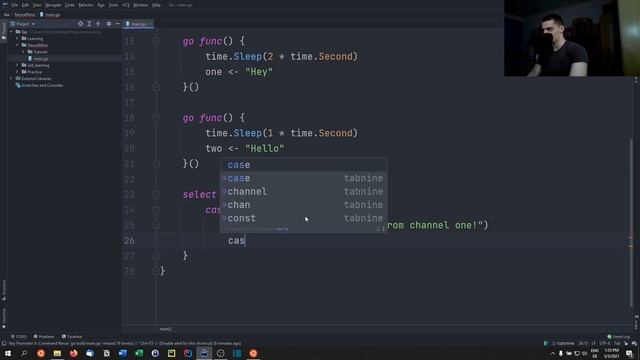This screenshot has width=640, height=360.
Task: Choose 'const' tabnine suggestion
Action: [x=304, y=218]
